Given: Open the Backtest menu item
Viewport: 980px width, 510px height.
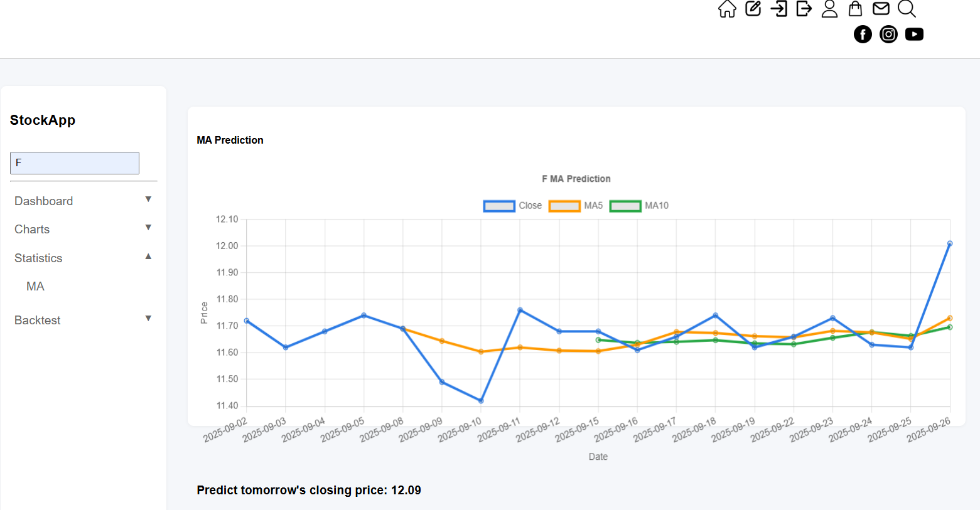Looking at the screenshot, I should [38, 321].
